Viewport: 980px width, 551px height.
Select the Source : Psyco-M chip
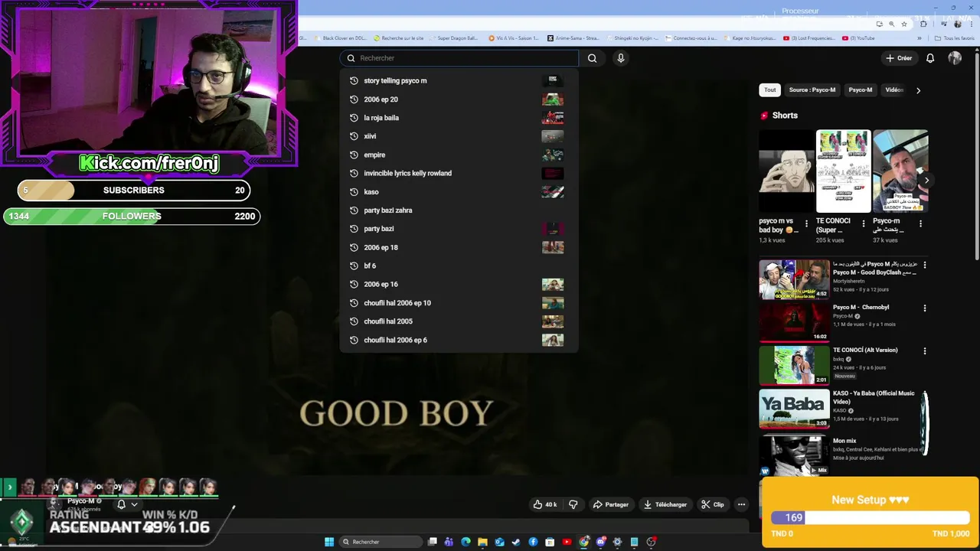812,90
